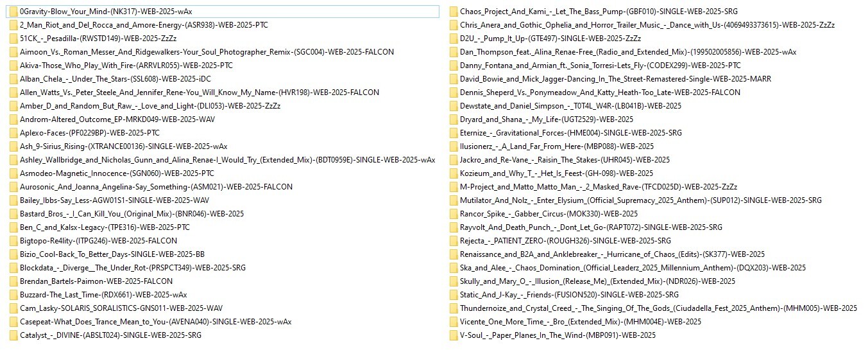The image size is (868, 352).
Task: Select Dennis_Sheperd_Vs._Ponymeadow folder name
Action: tap(600, 92)
